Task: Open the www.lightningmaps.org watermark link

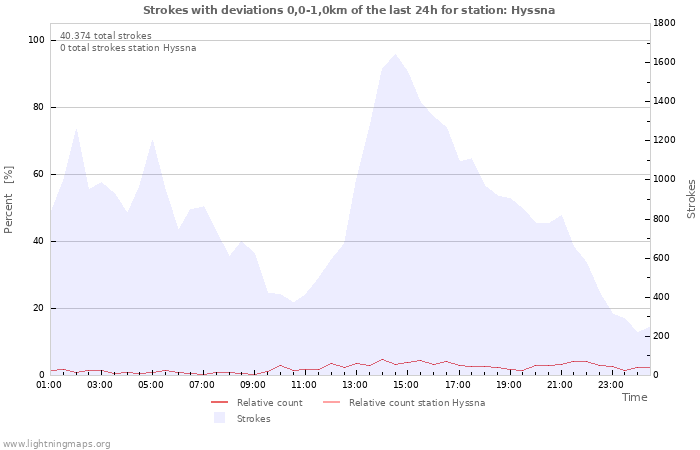Action: [56, 443]
